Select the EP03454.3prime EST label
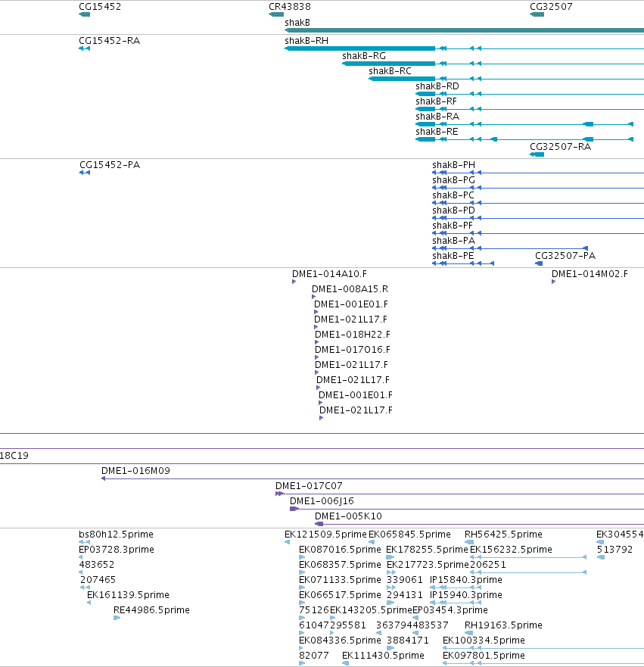This screenshot has height=667, width=644. (x=450, y=610)
